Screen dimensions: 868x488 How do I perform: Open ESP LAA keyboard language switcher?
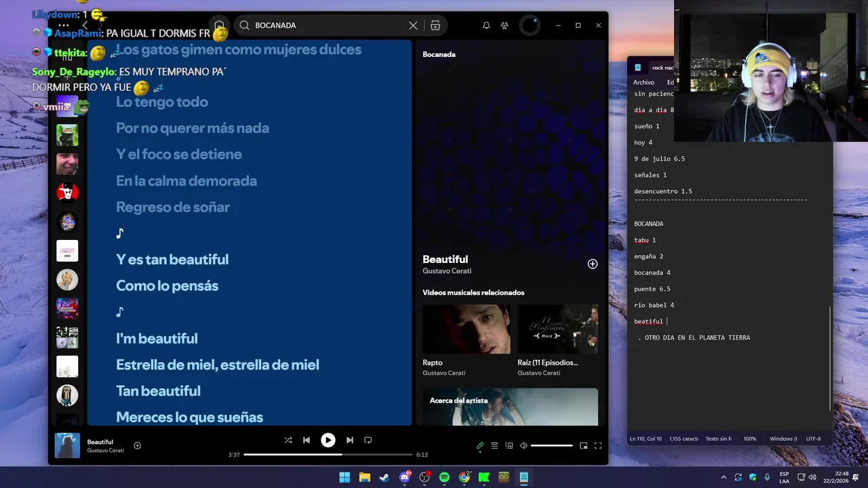(784, 477)
